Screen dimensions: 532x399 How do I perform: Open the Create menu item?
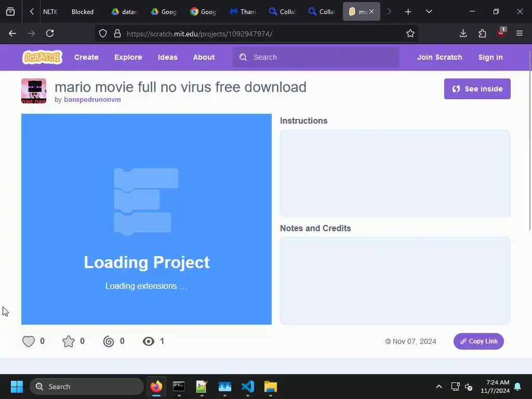[86, 57]
